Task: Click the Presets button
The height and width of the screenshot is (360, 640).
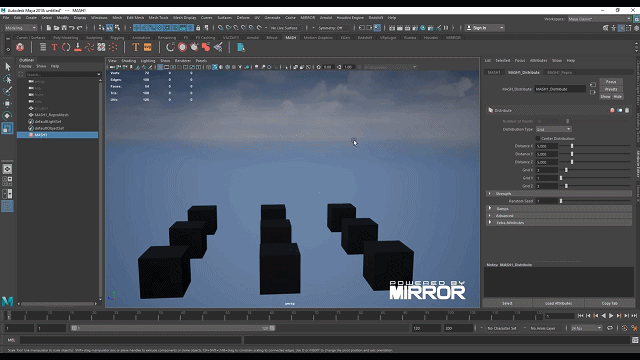Action: coord(611,89)
